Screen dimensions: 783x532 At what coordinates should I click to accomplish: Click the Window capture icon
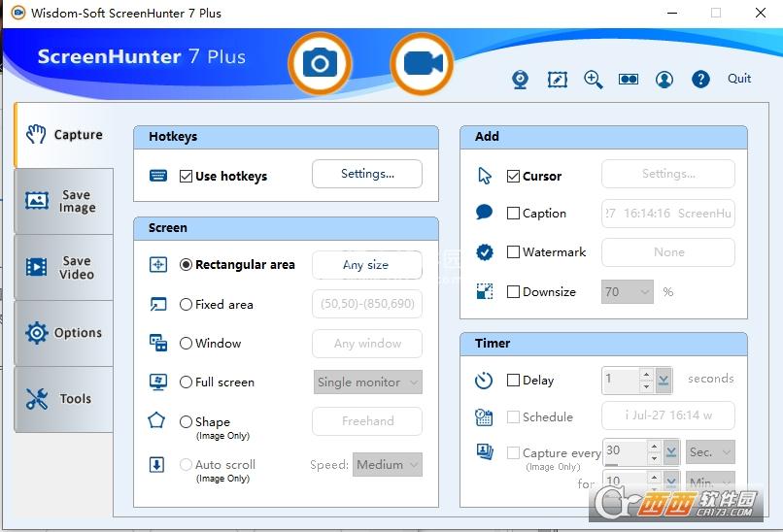coord(158,343)
